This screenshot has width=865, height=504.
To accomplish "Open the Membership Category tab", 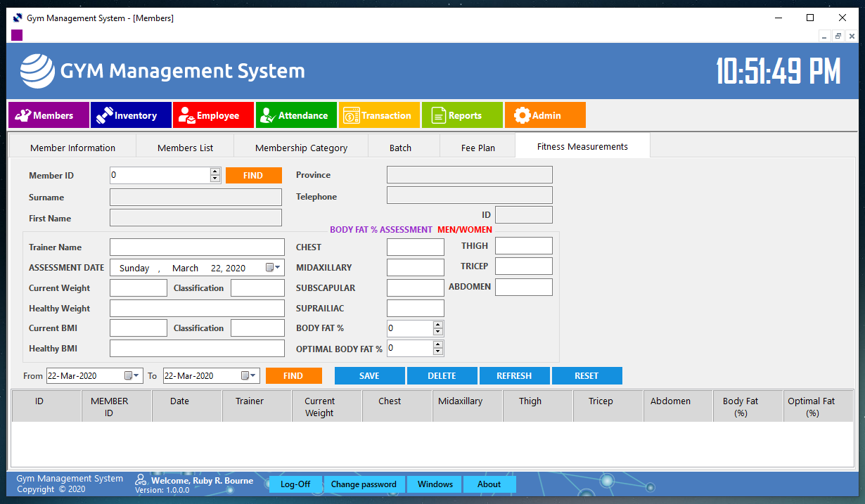I will coord(301,147).
